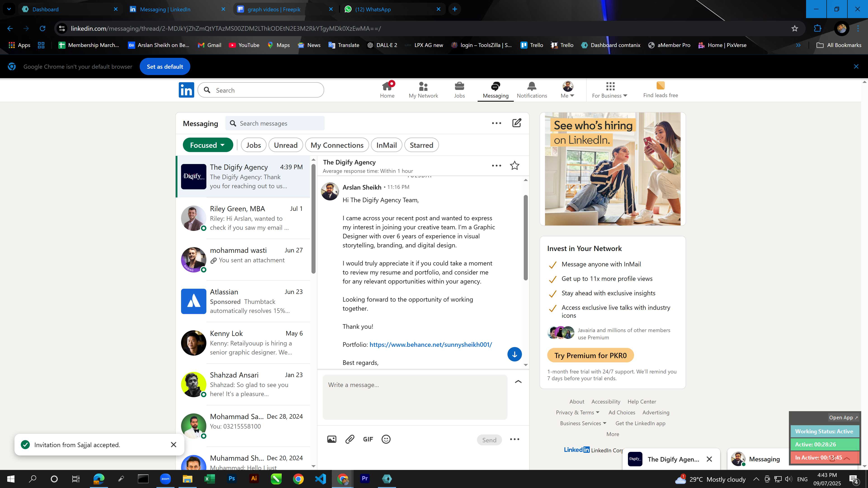The height and width of the screenshot is (488, 868).
Task: Open Chrome extensions puzzle icon
Action: (x=818, y=29)
